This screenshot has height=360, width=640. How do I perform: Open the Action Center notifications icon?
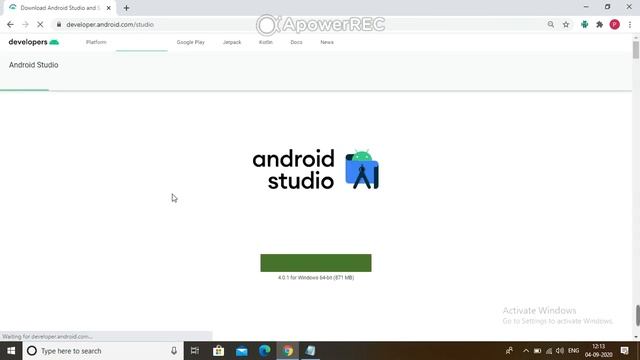click(624, 351)
